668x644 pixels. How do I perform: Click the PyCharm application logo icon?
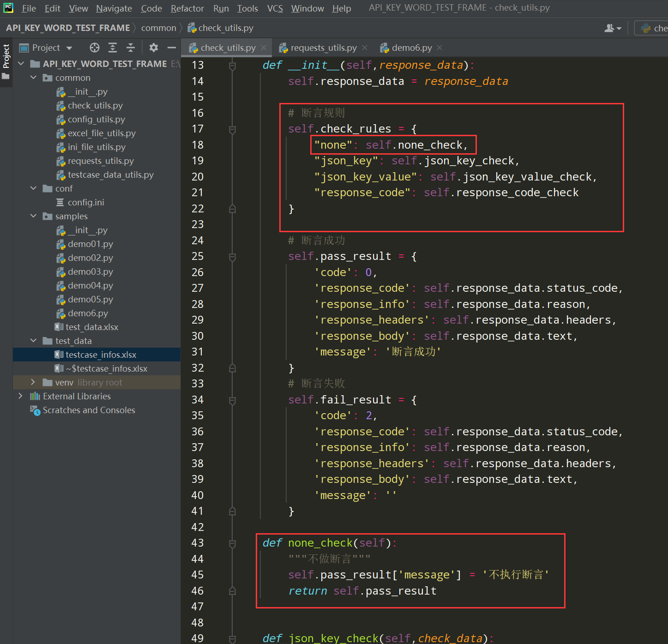click(8, 8)
